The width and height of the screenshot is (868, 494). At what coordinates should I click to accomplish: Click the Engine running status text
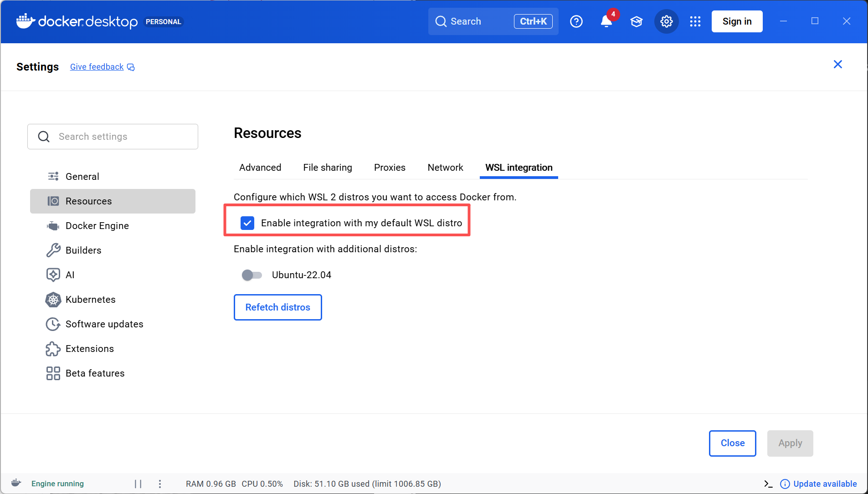(57, 484)
